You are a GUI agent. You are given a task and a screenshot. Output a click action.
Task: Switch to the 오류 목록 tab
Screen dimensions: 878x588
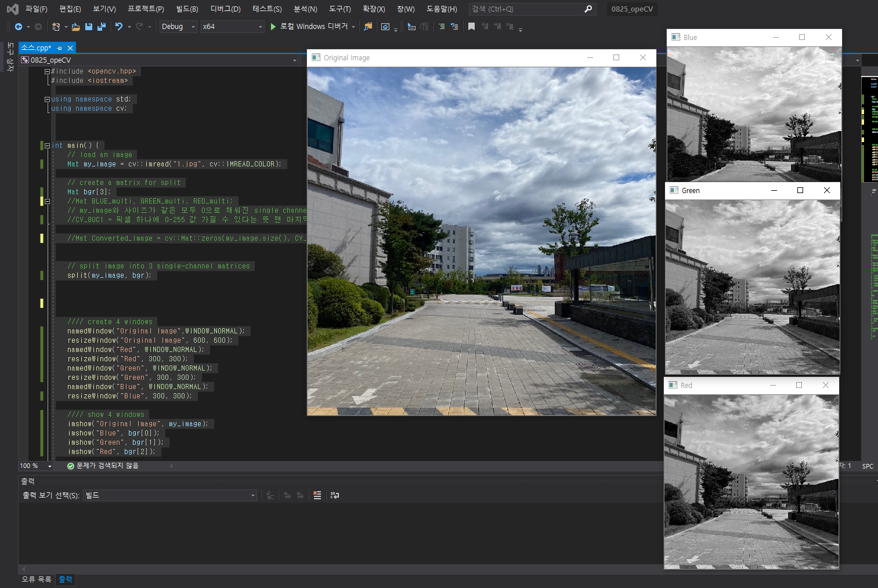point(37,579)
